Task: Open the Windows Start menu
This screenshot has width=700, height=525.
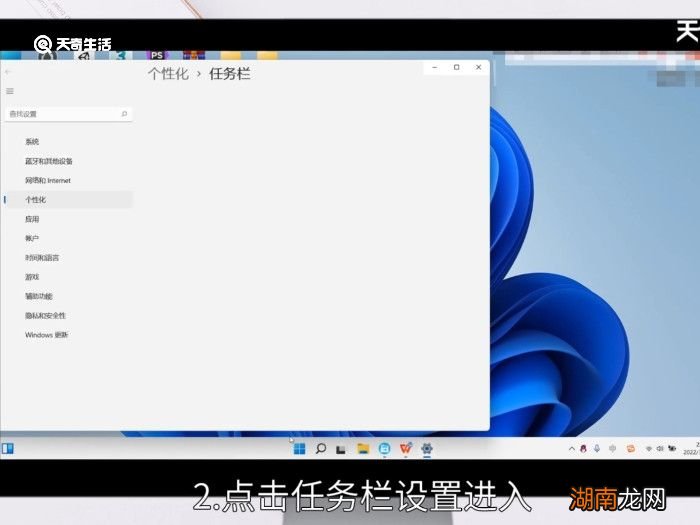Action: (300, 448)
